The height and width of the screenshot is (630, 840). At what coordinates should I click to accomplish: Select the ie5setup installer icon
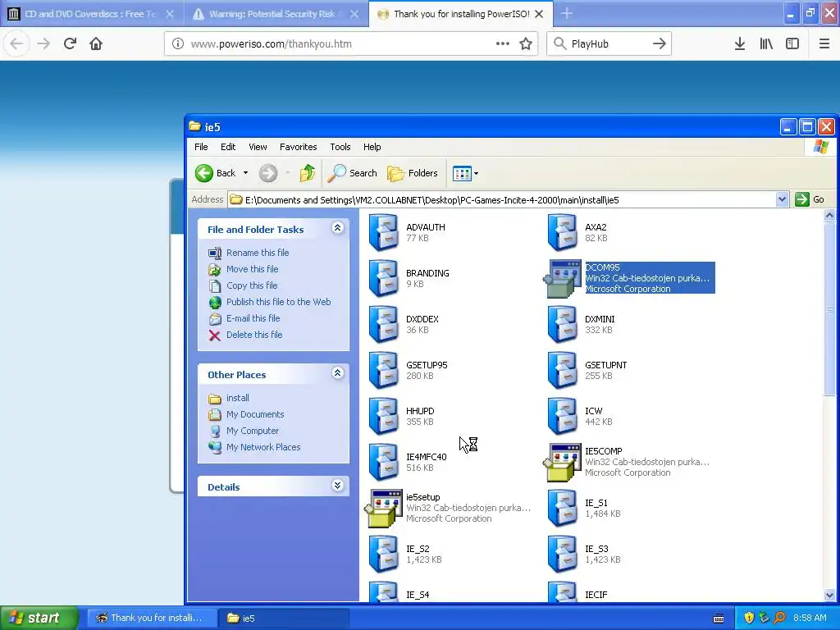[x=384, y=509]
